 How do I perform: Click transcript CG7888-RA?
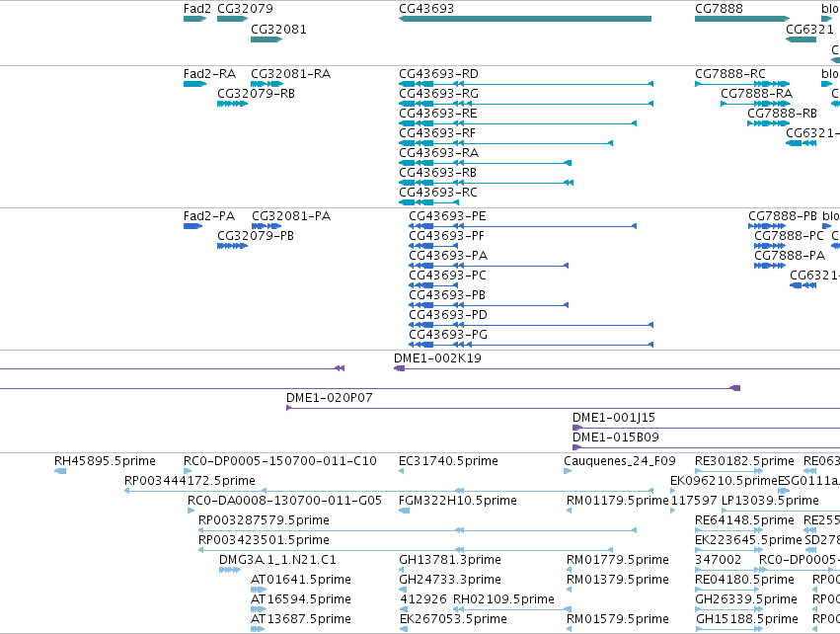click(x=755, y=104)
